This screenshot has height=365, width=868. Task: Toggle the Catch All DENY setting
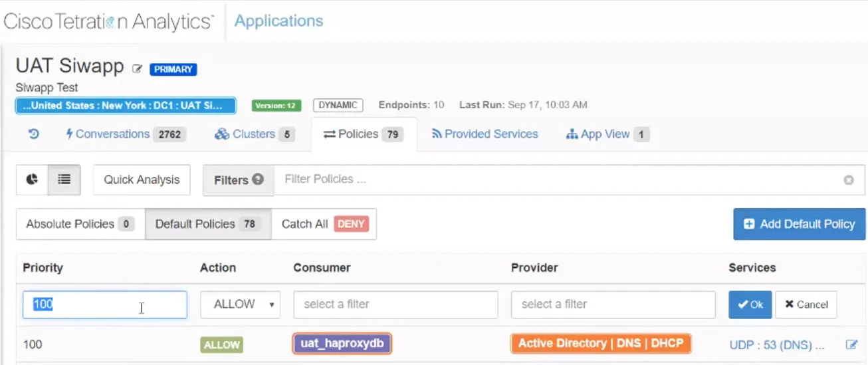click(x=324, y=224)
